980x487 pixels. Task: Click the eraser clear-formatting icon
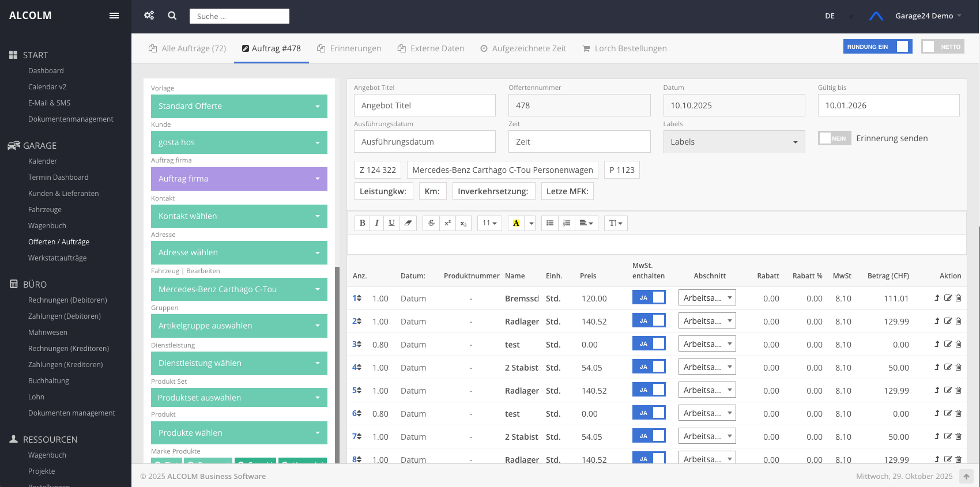pos(408,223)
